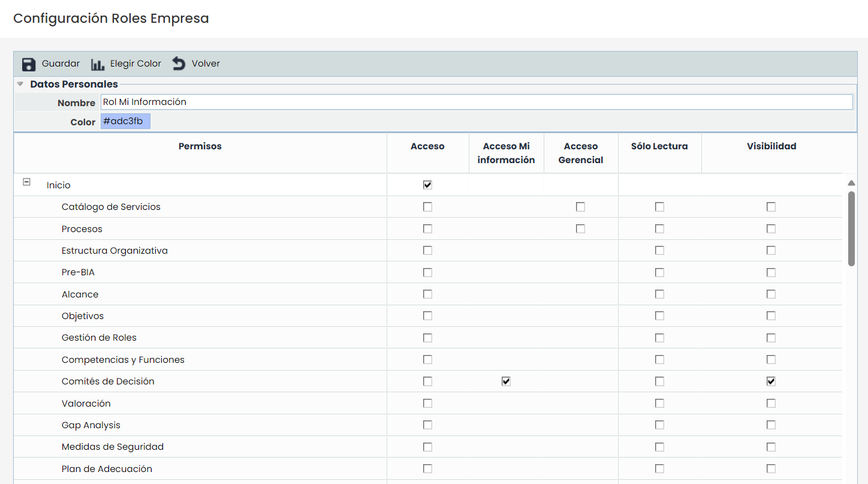This screenshot has width=868, height=484.
Task: Collapse the Inicio tree node
Action: pos(26,182)
